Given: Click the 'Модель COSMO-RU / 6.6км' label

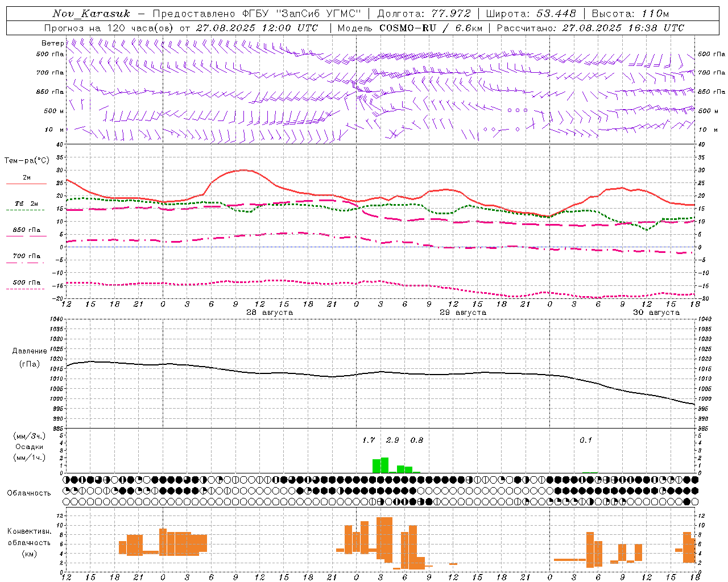Looking at the screenshot, I should click(409, 28).
